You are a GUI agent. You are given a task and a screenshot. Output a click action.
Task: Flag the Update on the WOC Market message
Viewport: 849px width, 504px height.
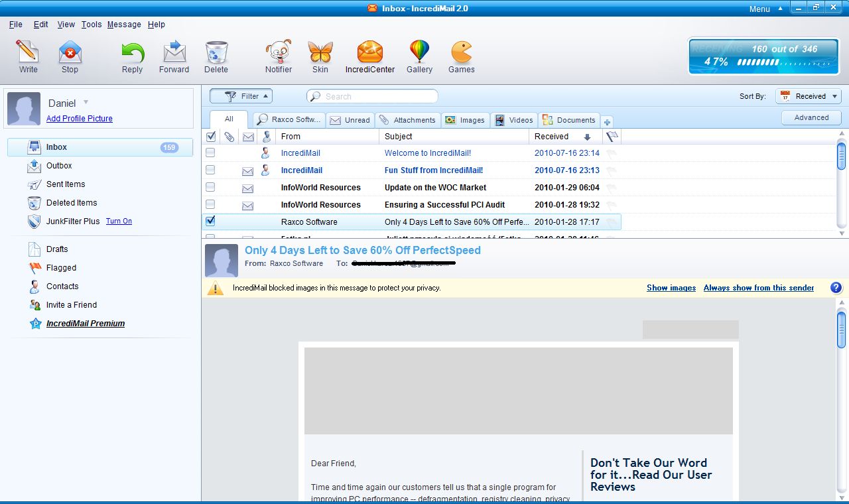612,188
